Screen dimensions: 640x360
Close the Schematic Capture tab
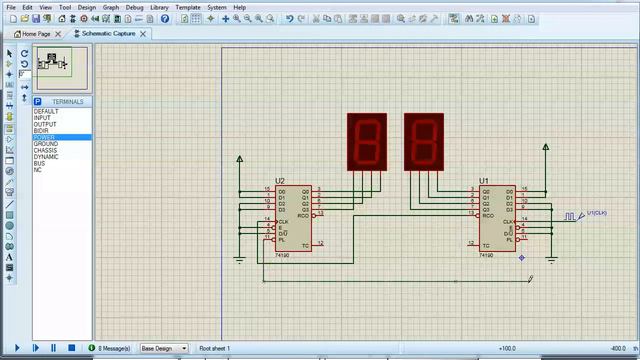[x=143, y=34]
